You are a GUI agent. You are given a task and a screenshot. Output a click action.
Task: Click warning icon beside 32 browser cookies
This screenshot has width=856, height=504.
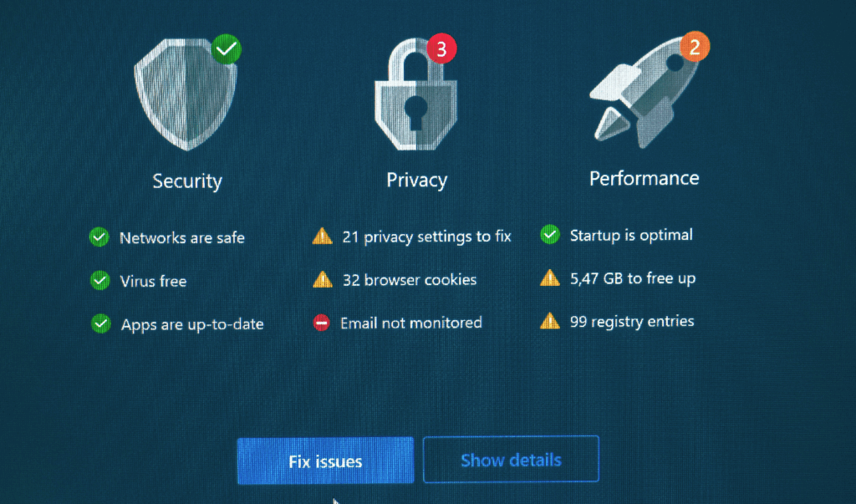click(x=322, y=280)
